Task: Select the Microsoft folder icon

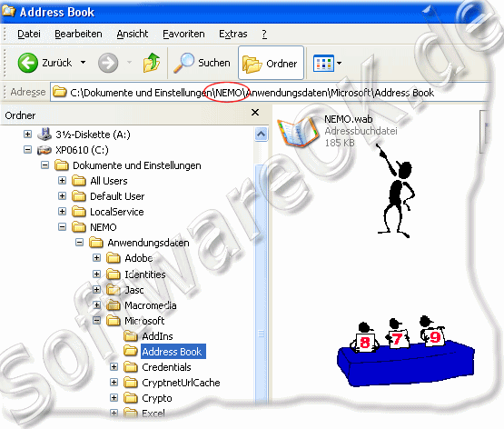Action: coord(114,320)
